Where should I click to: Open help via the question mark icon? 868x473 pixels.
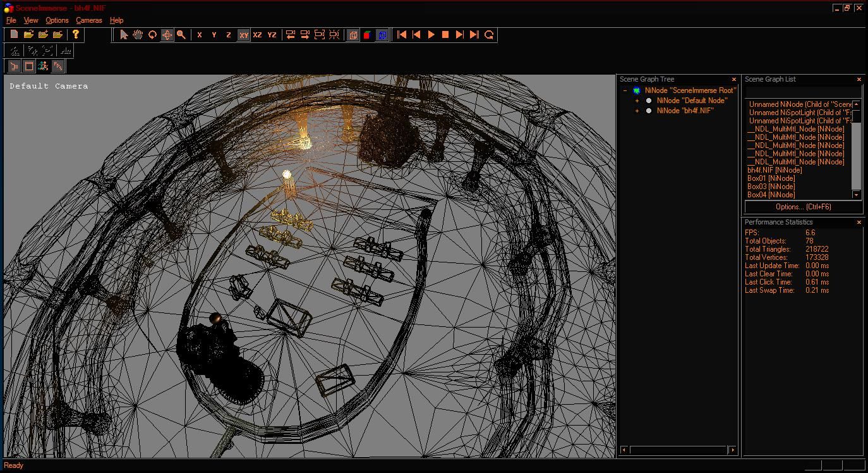(x=75, y=35)
